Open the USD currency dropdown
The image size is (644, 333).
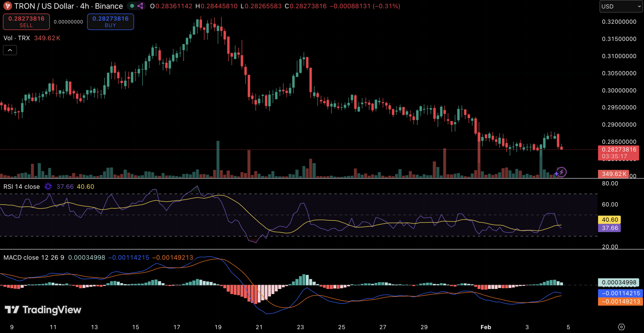621,6
